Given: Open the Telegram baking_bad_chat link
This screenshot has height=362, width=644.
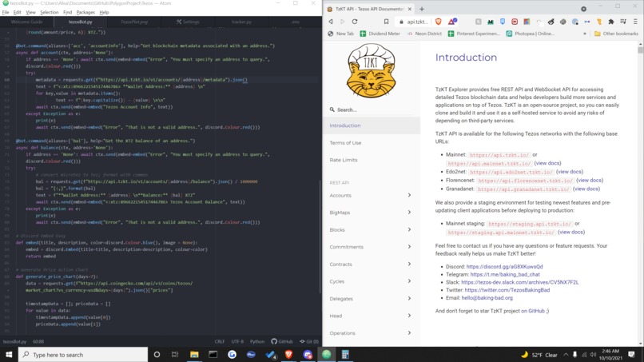Looking at the screenshot, I should [x=505, y=274].
